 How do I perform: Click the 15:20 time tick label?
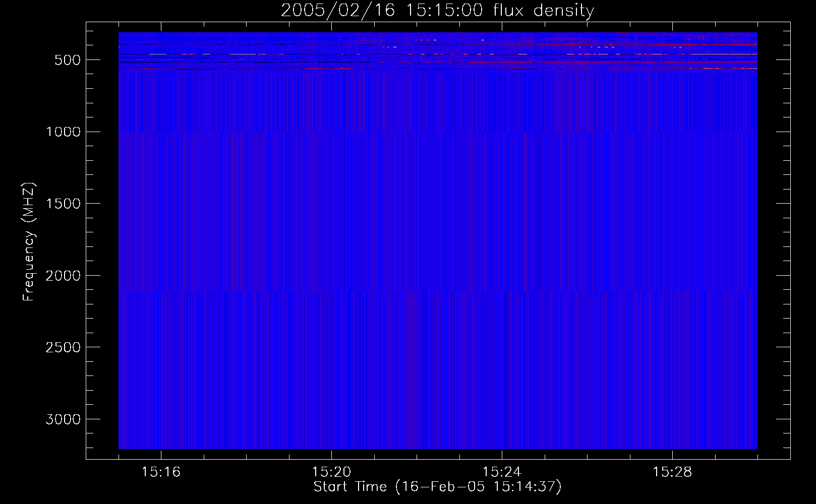[331, 472]
